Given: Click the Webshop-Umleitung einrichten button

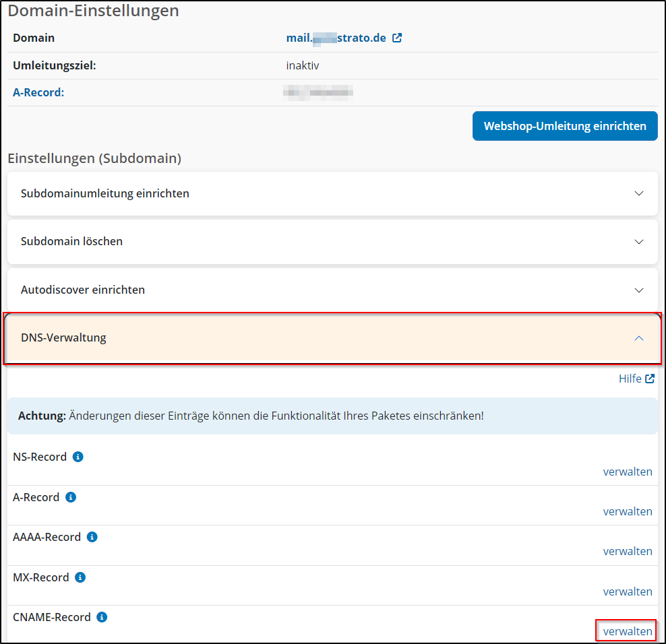Looking at the screenshot, I should coord(565,126).
